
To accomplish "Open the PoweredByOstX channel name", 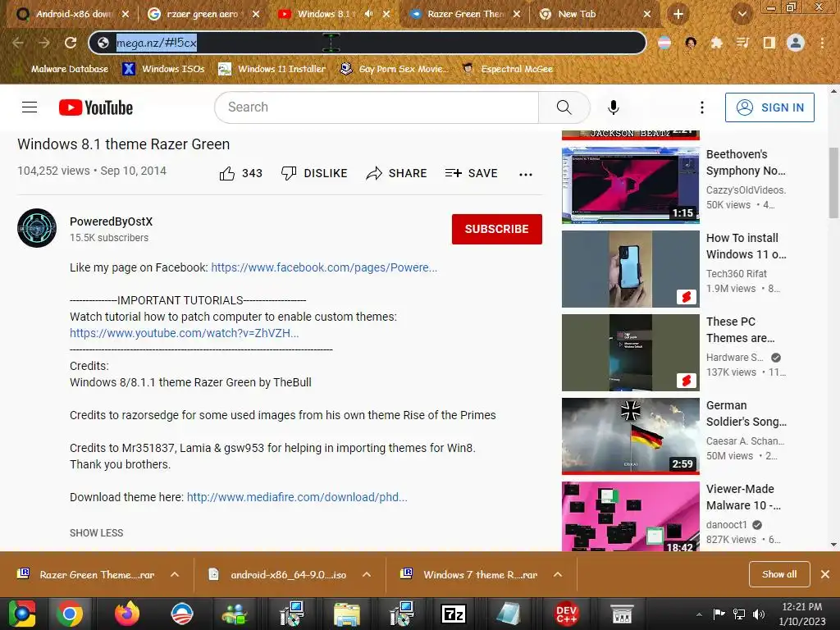I will [x=111, y=221].
